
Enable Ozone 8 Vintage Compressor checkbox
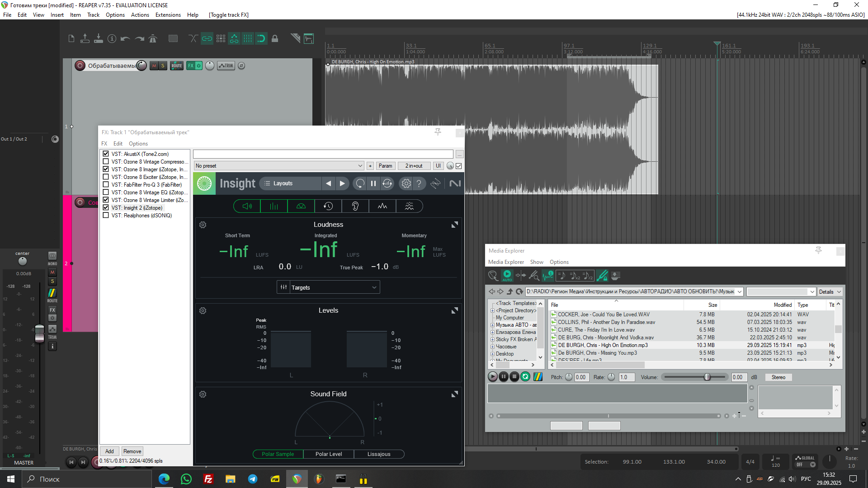point(106,162)
